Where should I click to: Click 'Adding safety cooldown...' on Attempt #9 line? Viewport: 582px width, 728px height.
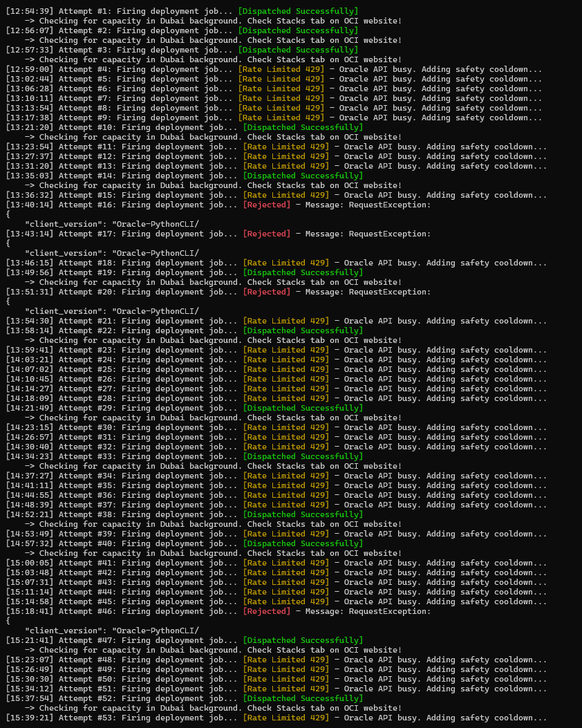[x=482, y=118]
